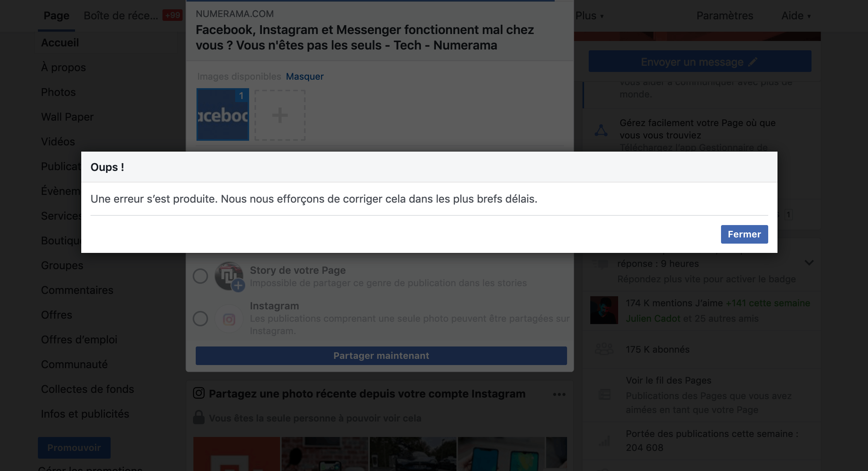Click the abonnés people icon
The height and width of the screenshot is (471, 868).
click(604, 349)
